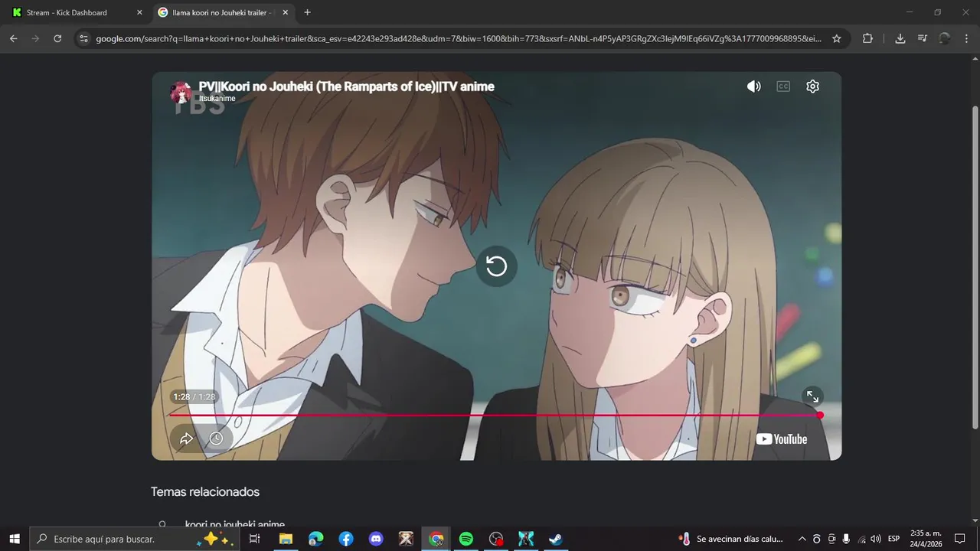
Task: Close the koori no Jouheki trailer tab
Action: (x=286, y=12)
